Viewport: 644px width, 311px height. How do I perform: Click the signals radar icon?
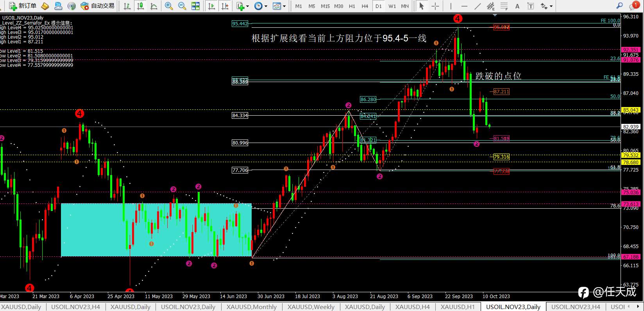[x=72, y=6]
